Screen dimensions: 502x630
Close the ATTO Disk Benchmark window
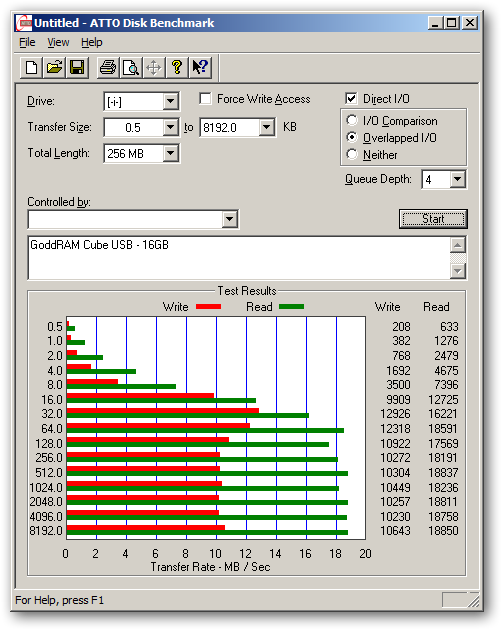[469, 23]
